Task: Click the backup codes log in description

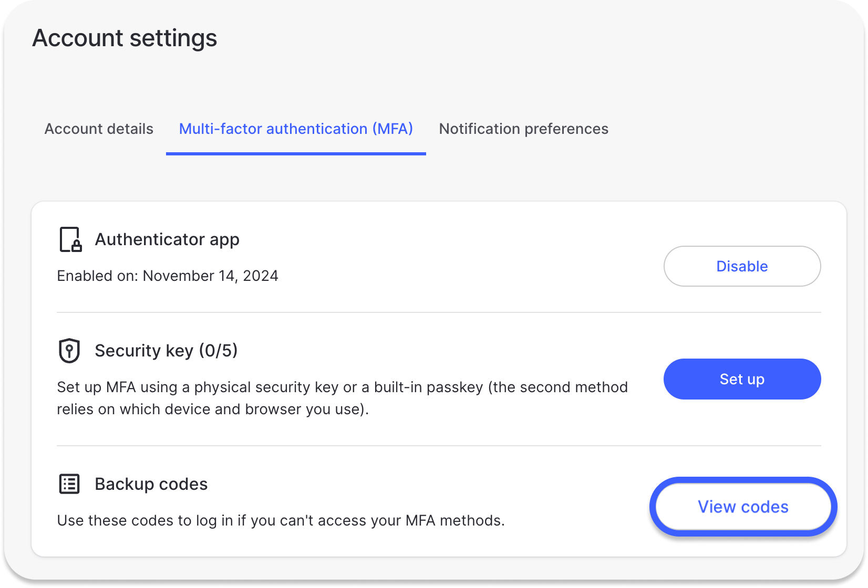Action: click(x=281, y=521)
